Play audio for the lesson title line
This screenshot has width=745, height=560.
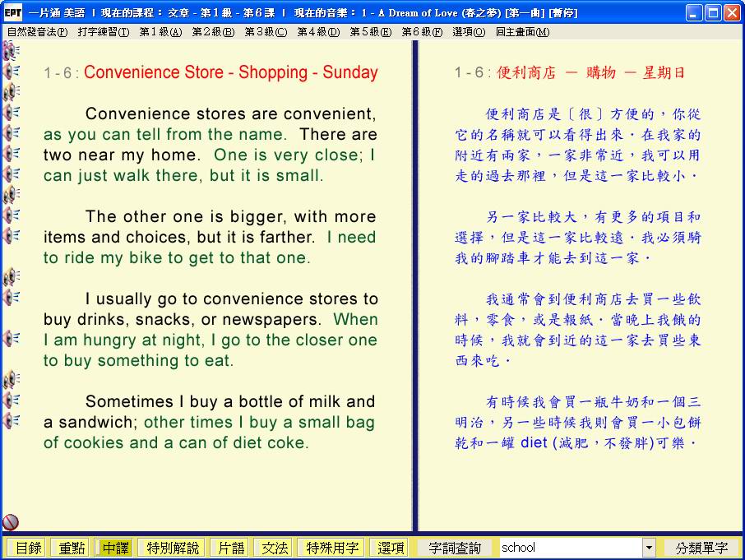tap(11, 72)
